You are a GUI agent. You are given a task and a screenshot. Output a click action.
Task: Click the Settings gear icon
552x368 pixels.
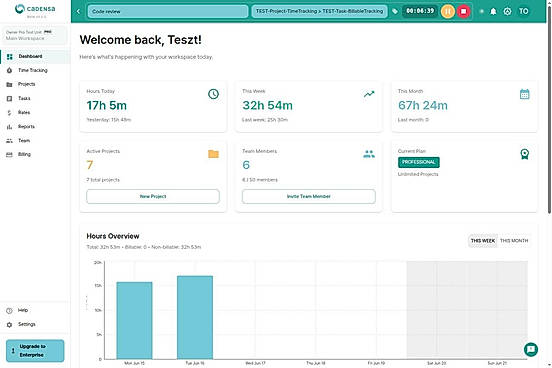10,325
